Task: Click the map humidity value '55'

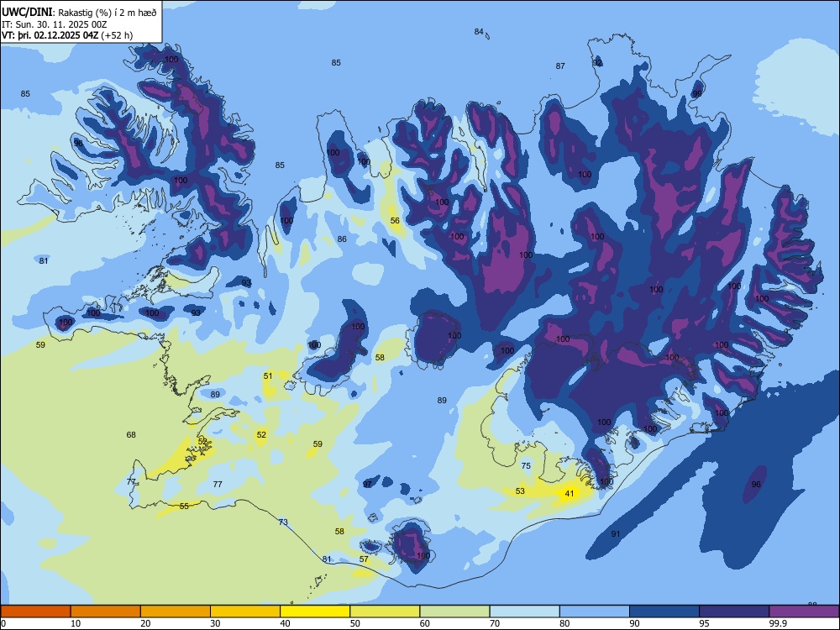Action: tap(184, 506)
